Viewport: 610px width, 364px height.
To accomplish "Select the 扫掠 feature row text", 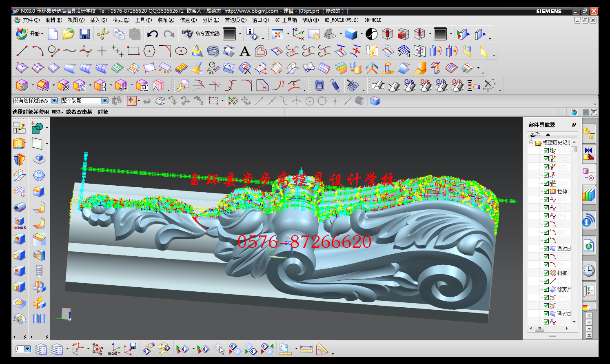I will pyautogui.click(x=562, y=273).
